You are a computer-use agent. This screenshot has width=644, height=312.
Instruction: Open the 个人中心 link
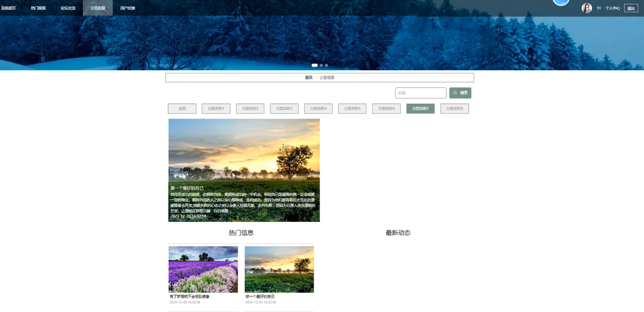[613, 8]
